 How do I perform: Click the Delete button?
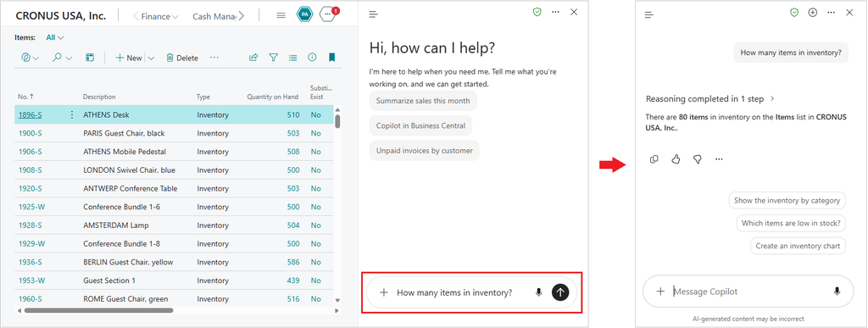point(182,58)
